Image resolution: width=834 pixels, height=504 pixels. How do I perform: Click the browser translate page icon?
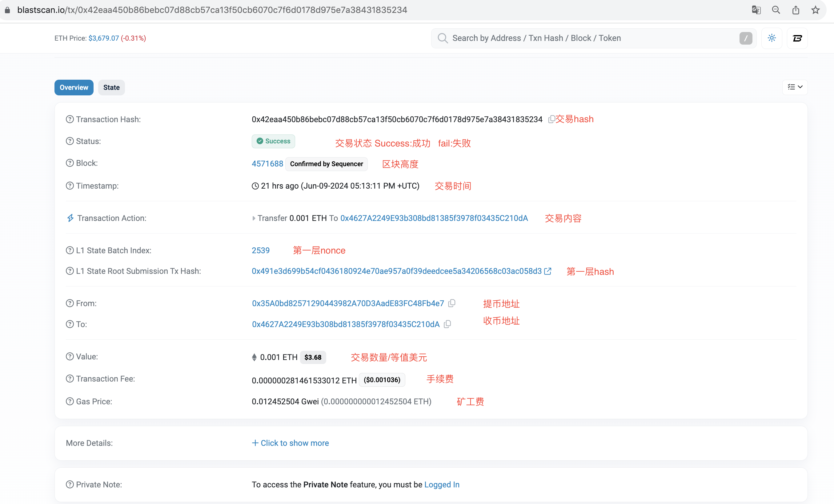tap(756, 10)
